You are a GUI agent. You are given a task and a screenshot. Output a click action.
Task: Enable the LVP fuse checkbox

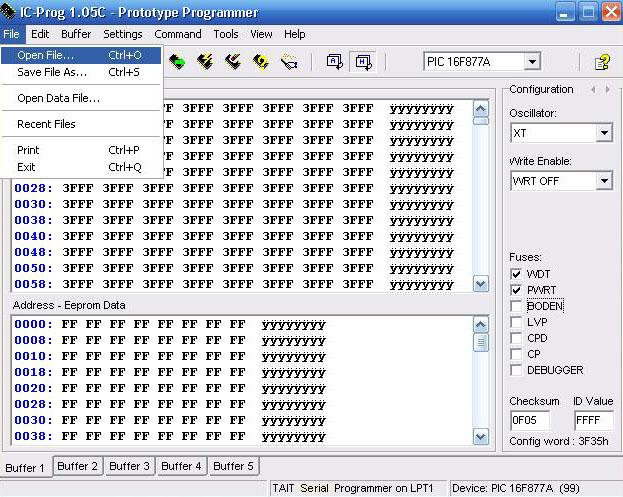point(516,322)
